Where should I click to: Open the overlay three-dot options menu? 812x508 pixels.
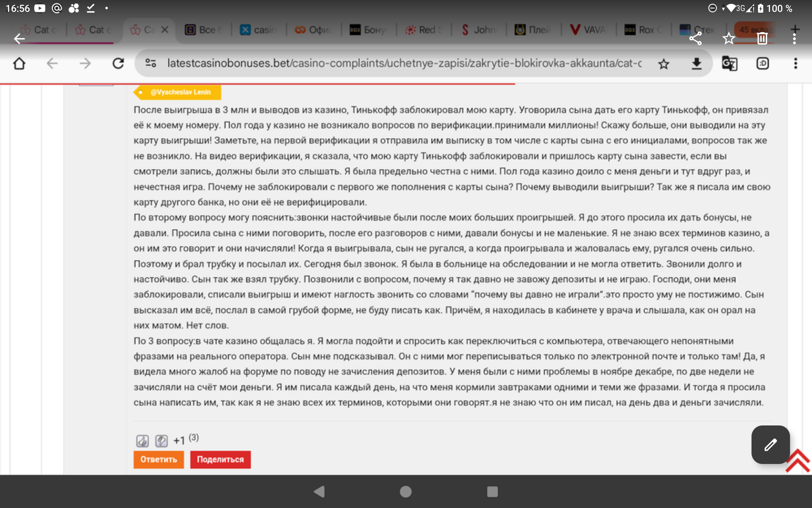click(x=794, y=39)
